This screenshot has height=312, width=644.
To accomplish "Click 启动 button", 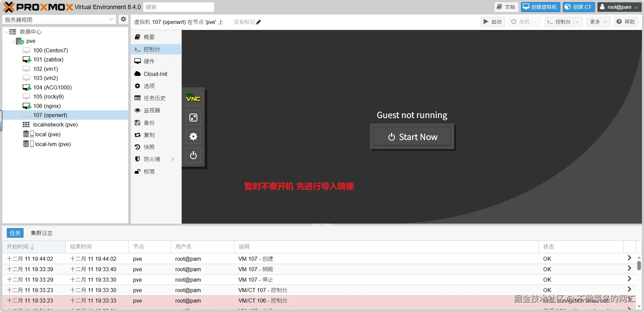I will point(493,22).
